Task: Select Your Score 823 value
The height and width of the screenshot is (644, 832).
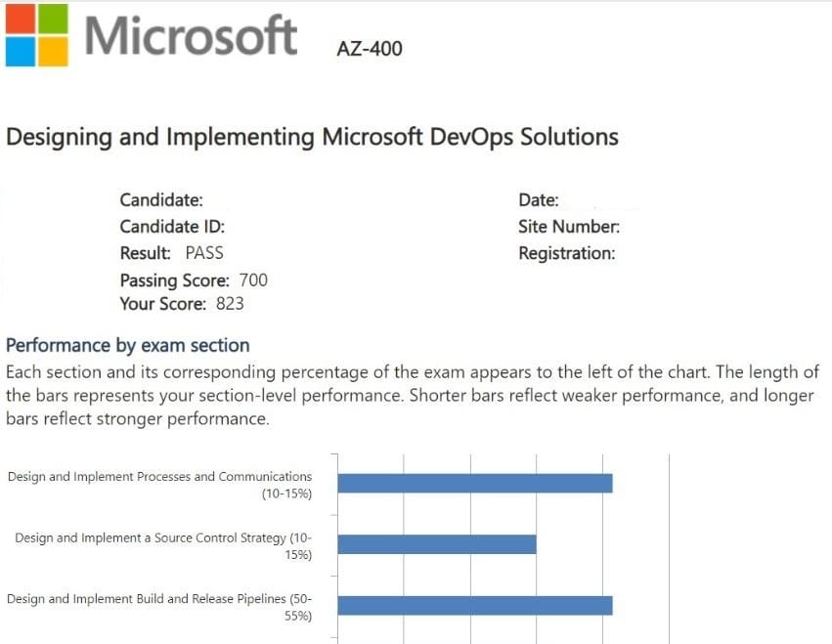Action: 230,304
